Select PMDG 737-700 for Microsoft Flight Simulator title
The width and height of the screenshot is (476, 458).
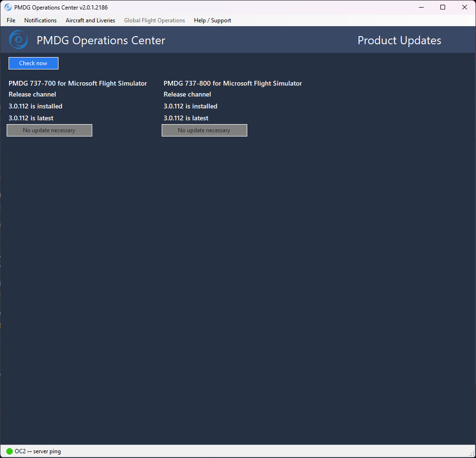coord(78,83)
